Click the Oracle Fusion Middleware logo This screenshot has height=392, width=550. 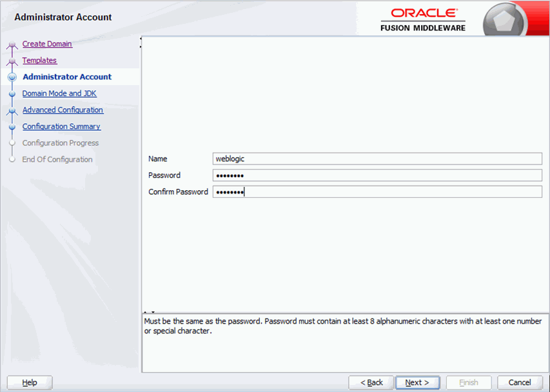coord(423,19)
